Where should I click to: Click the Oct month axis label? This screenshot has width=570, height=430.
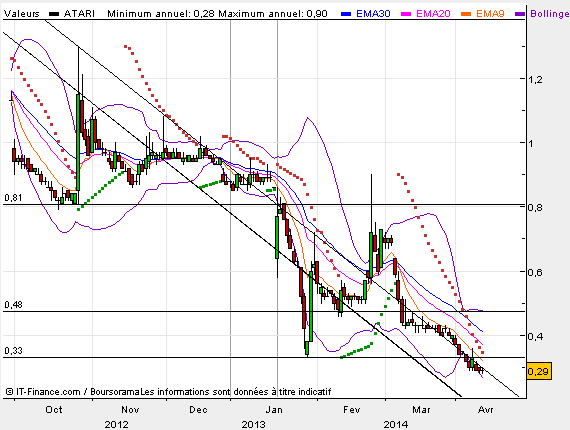click(x=54, y=410)
